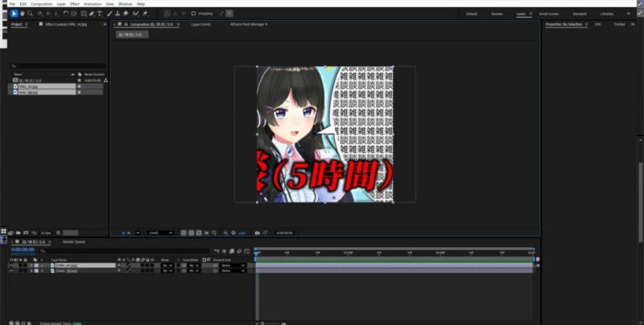Viewport: 644px width, 325px height.
Task: Click the viewer preview time display
Action: (284, 232)
